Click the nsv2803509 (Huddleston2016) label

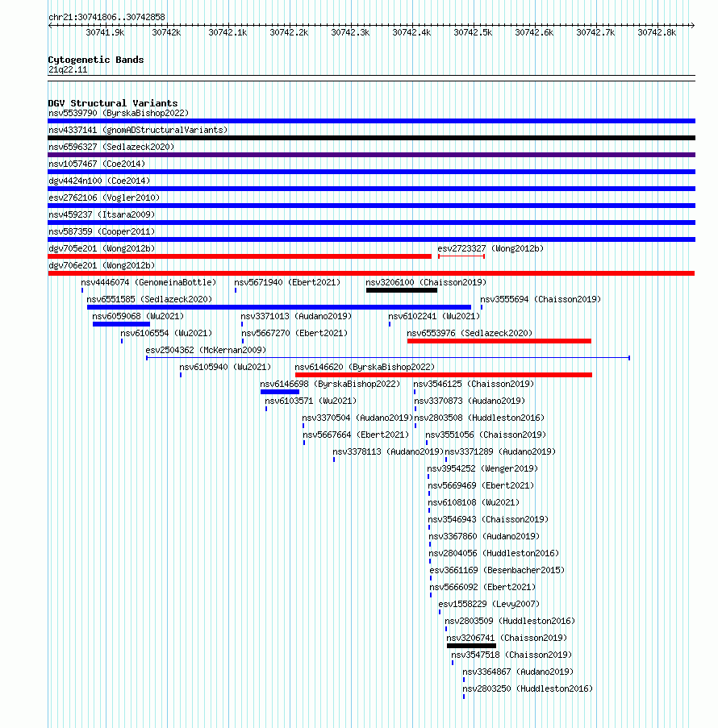coord(510,622)
